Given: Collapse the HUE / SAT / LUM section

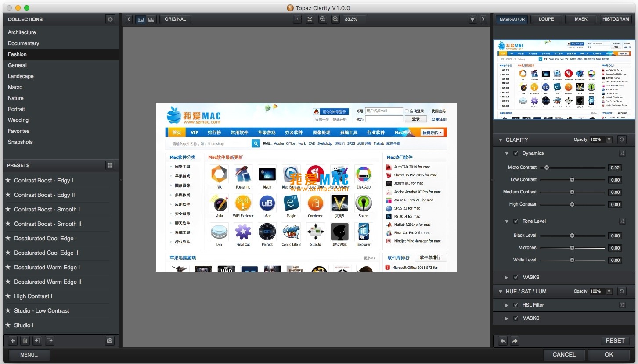Looking at the screenshot, I should point(501,292).
